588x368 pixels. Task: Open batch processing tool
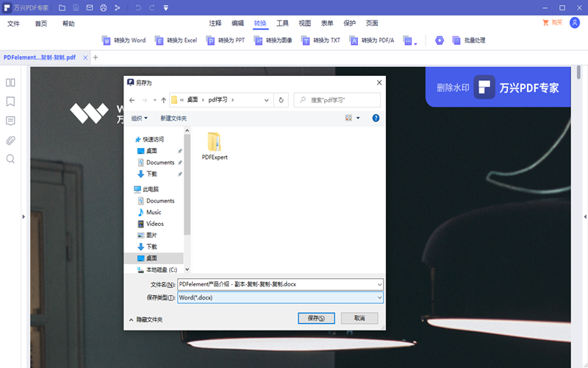point(469,40)
